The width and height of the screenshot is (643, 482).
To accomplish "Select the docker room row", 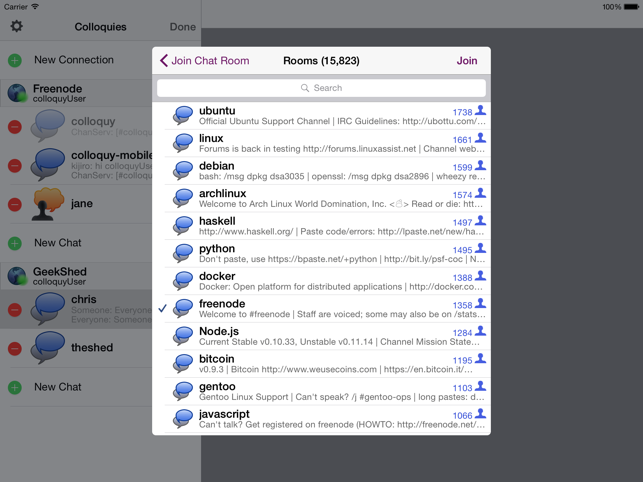I will (322, 281).
